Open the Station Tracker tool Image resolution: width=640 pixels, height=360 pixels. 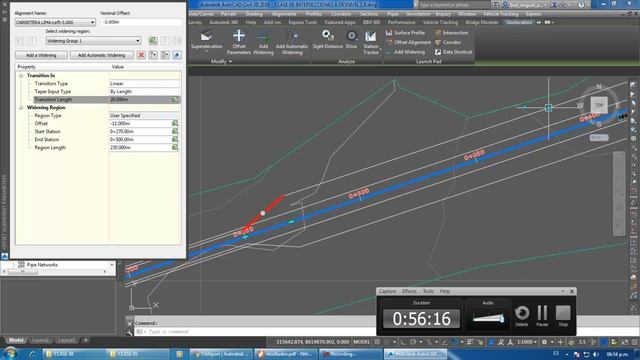[371, 42]
